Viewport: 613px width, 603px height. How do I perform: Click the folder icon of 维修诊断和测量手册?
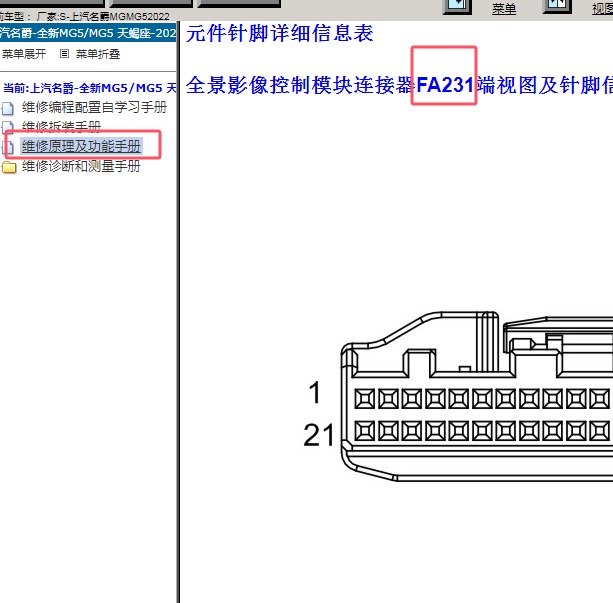(x=9, y=167)
